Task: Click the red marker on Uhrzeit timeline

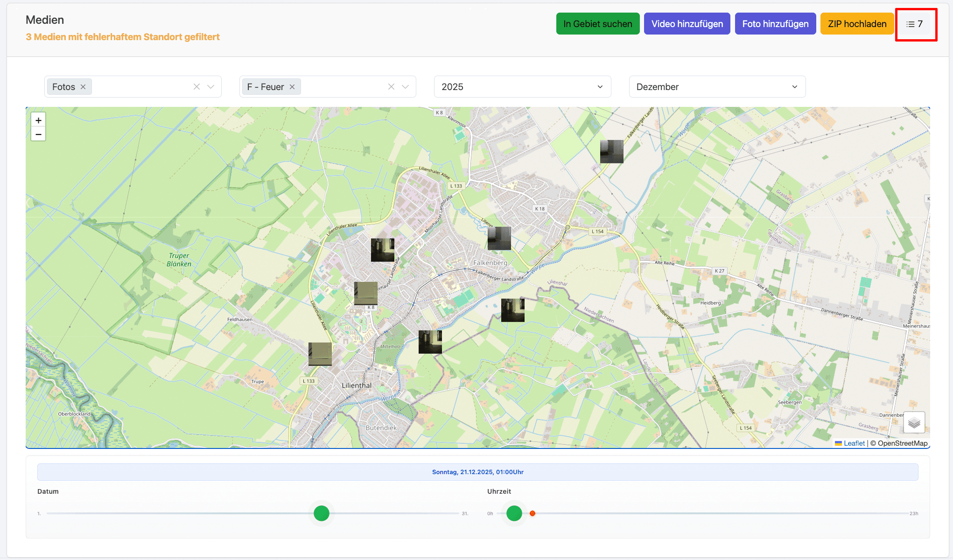Action: [x=533, y=513]
